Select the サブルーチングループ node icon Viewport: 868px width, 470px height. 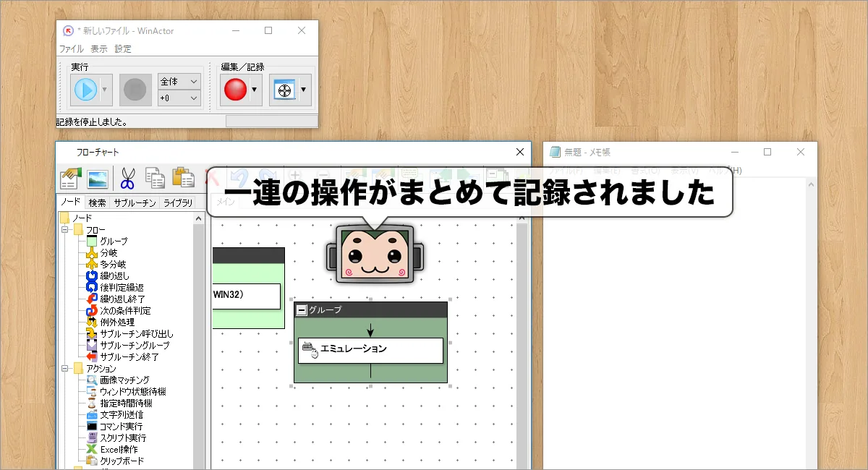tap(92, 345)
